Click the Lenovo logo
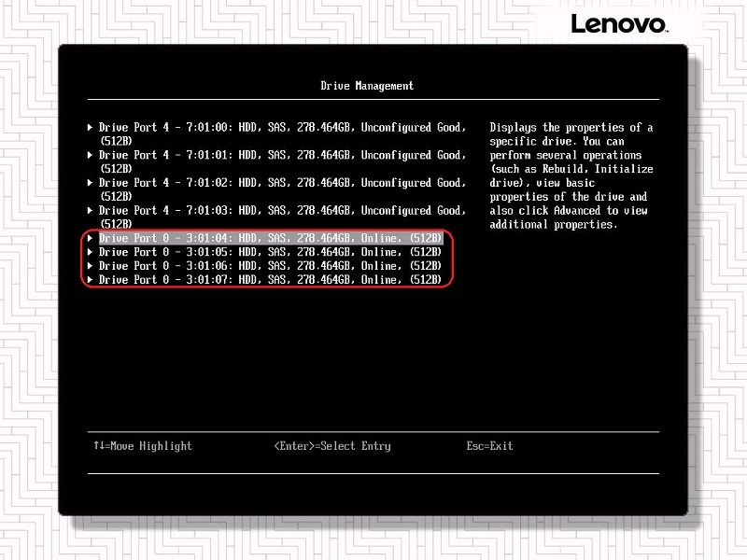747x560 pixels. click(618, 23)
